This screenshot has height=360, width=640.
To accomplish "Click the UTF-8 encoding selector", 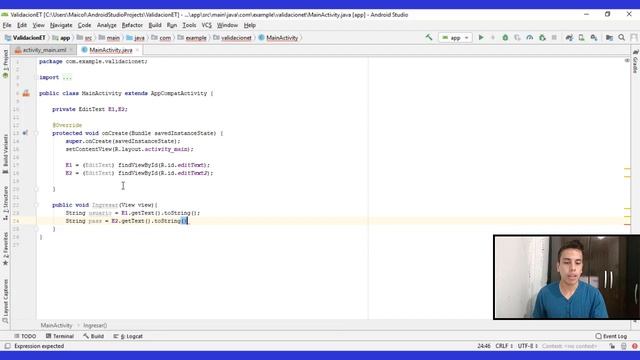I will [527, 346].
